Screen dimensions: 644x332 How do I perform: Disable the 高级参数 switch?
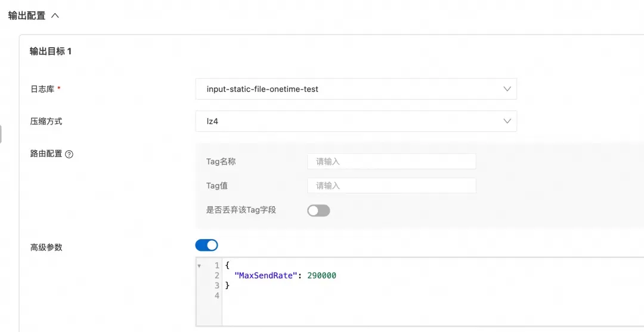point(206,245)
